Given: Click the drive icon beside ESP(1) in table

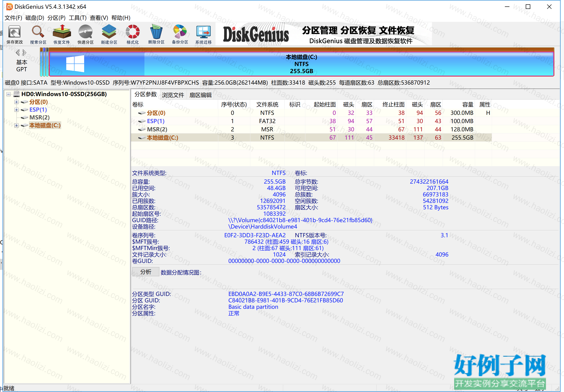Looking at the screenshot, I should point(142,121).
